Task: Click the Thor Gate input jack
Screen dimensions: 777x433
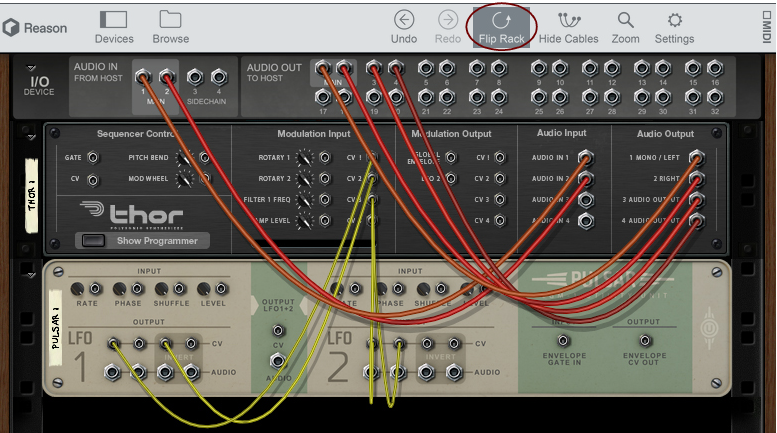Action: pyautogui.click(x=93, y=158)
